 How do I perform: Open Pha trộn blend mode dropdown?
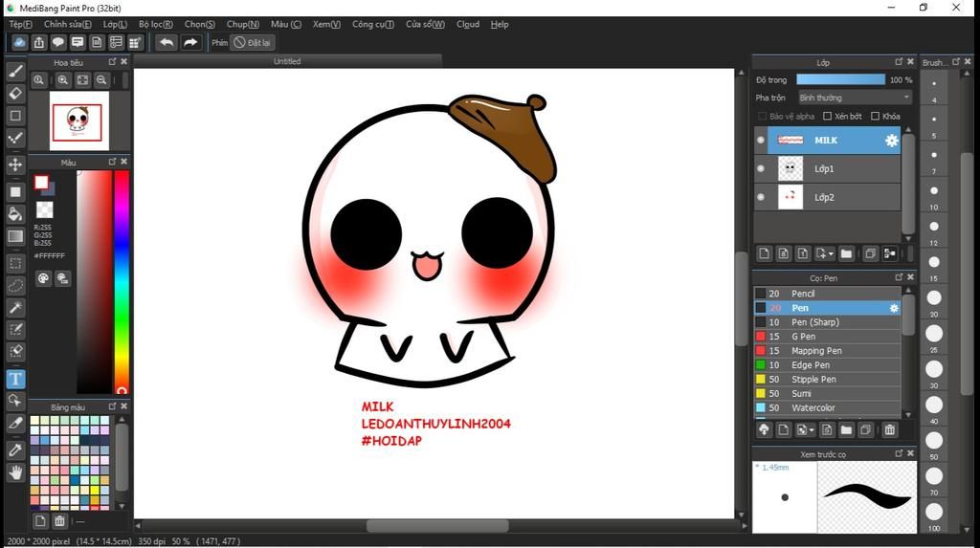[x=855, y=98]
